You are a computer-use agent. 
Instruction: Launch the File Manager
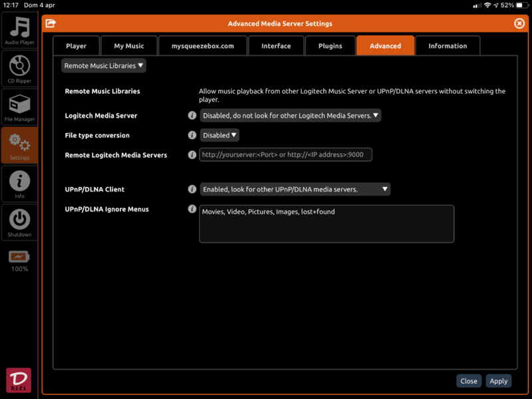19,106
